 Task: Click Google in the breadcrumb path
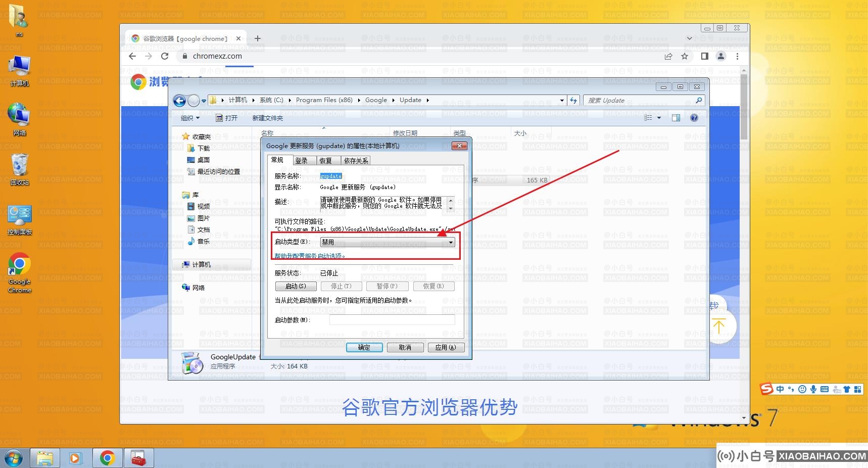click(376, 100)
